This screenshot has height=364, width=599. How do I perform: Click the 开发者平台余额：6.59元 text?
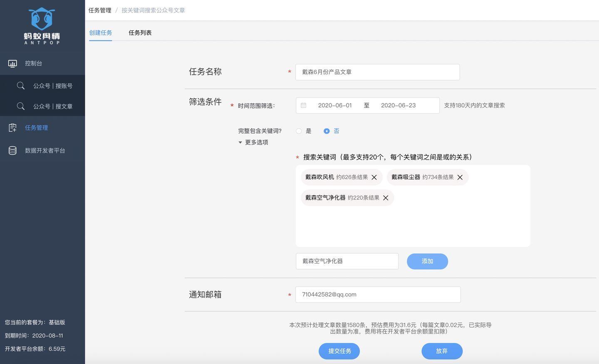(x=35, y=349)
